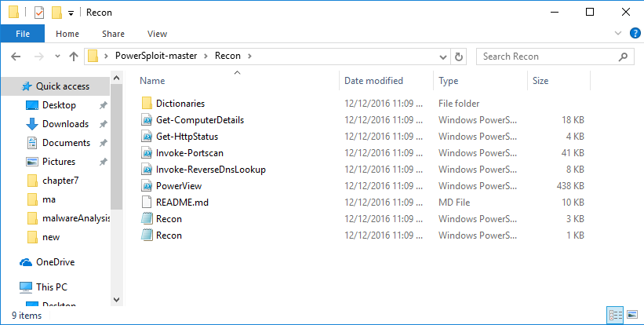This screenshot has height=325, width=644.
Task: Sort by Name column header
Action: pyautogui.click(x=152, y=81)
